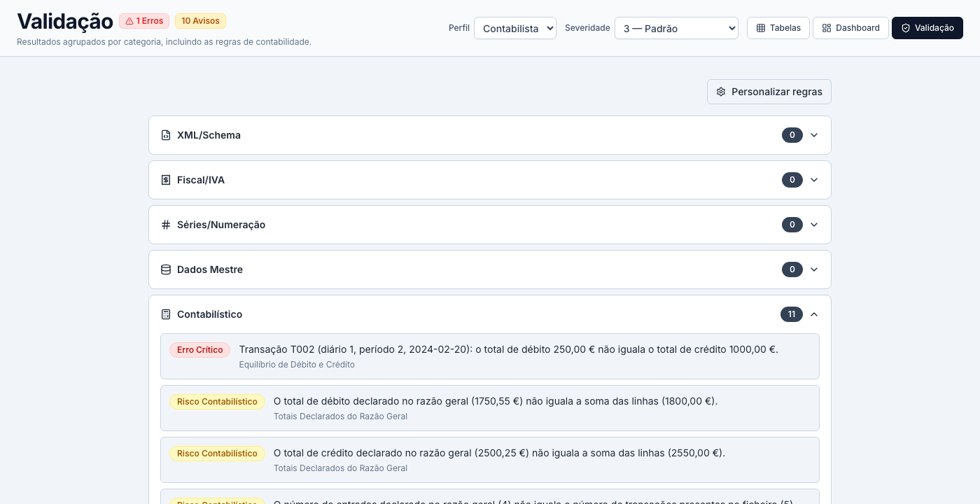This screenshot has width=980, height=504.
Task: Select the Transação T002 error message
Action: pos(509,349)
